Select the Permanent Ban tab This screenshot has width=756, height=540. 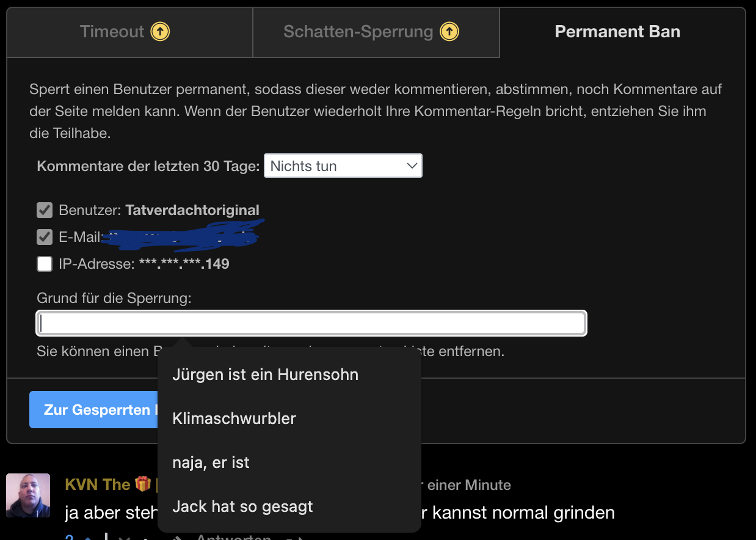617,32
